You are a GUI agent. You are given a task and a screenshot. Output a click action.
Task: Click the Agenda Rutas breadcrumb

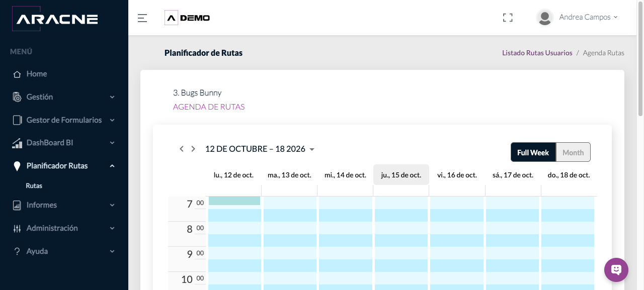603,53
